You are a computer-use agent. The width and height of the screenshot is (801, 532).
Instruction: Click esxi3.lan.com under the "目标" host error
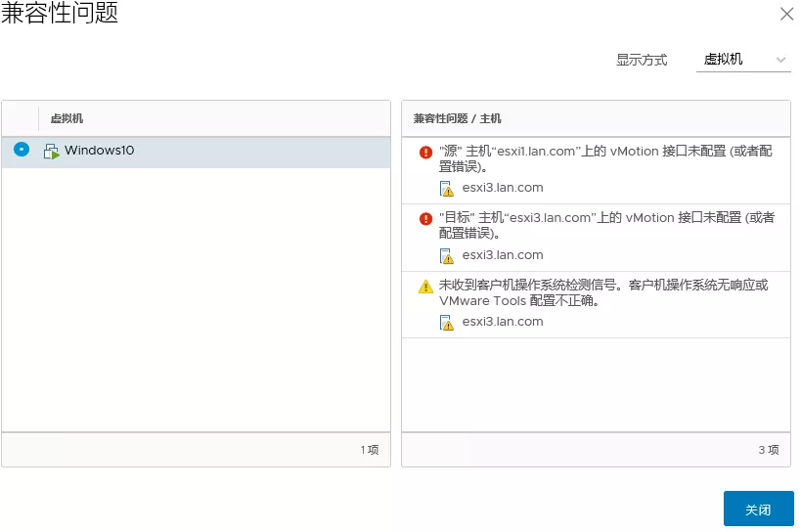coord(503,255)
